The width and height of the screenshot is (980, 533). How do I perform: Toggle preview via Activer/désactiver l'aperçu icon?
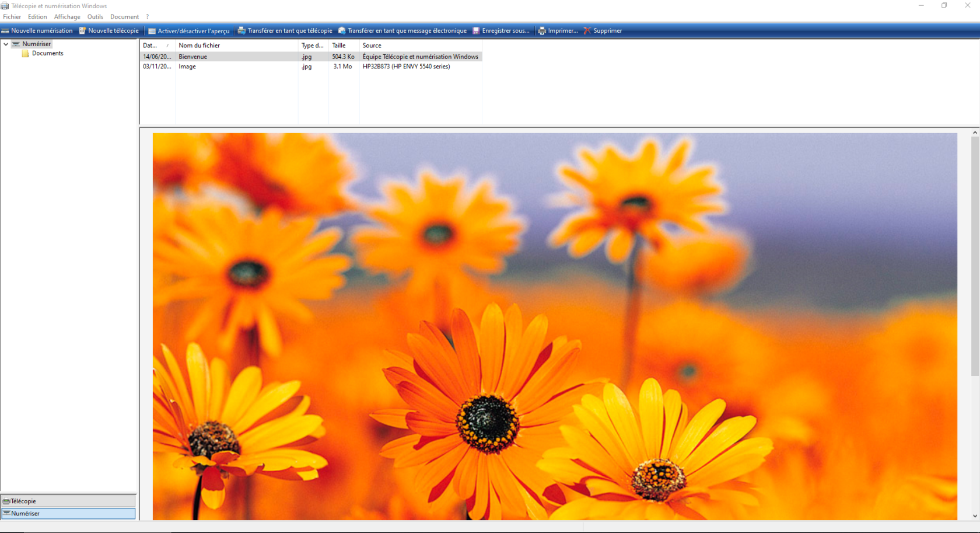click(x=152, y=31)
